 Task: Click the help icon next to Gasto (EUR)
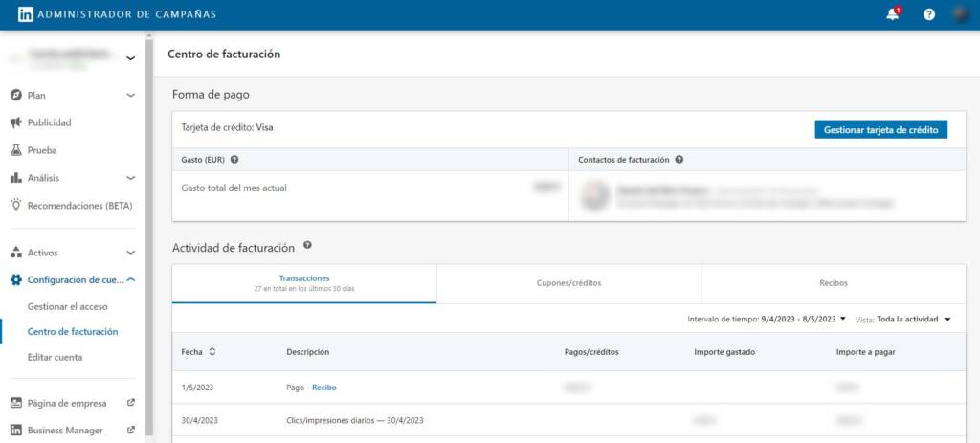234,160
